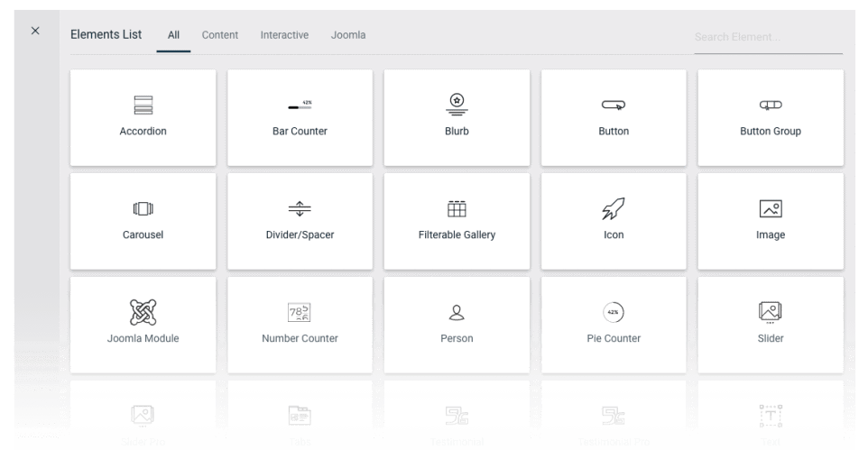Click the Elements List heading

pyautogui.click(x=106, y=34)
